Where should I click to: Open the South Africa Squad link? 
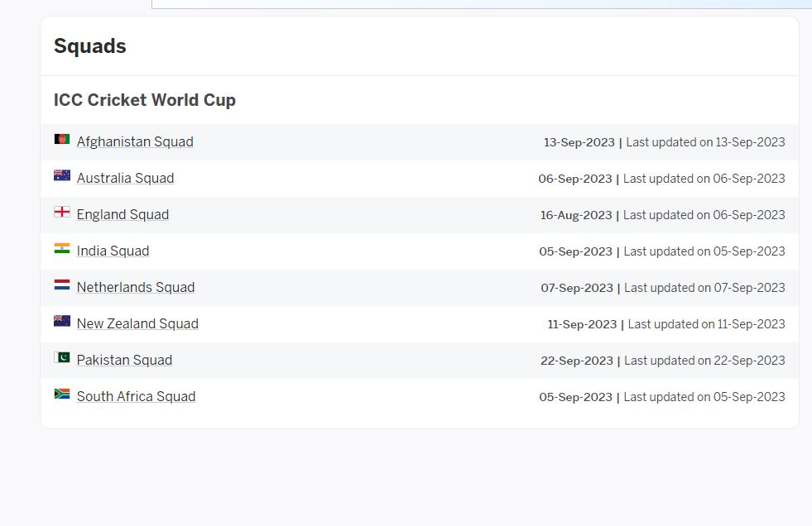(x=137, y=397)
